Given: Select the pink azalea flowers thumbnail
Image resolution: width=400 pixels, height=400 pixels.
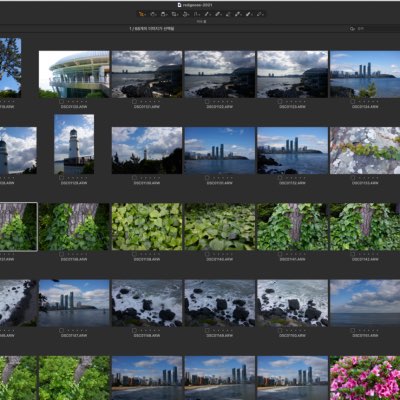Looking at the screenshot, I should click(x=365, y=378).
